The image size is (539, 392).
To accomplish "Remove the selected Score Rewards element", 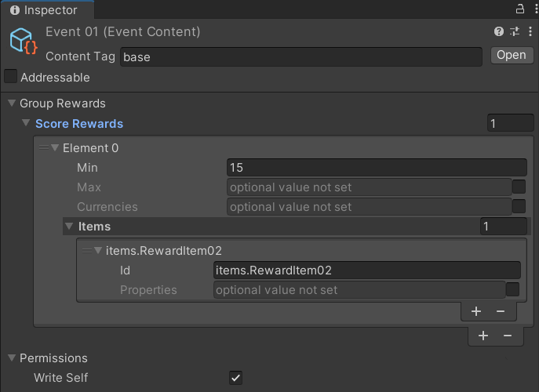I will pyautogui.click(x=508, y=336).
